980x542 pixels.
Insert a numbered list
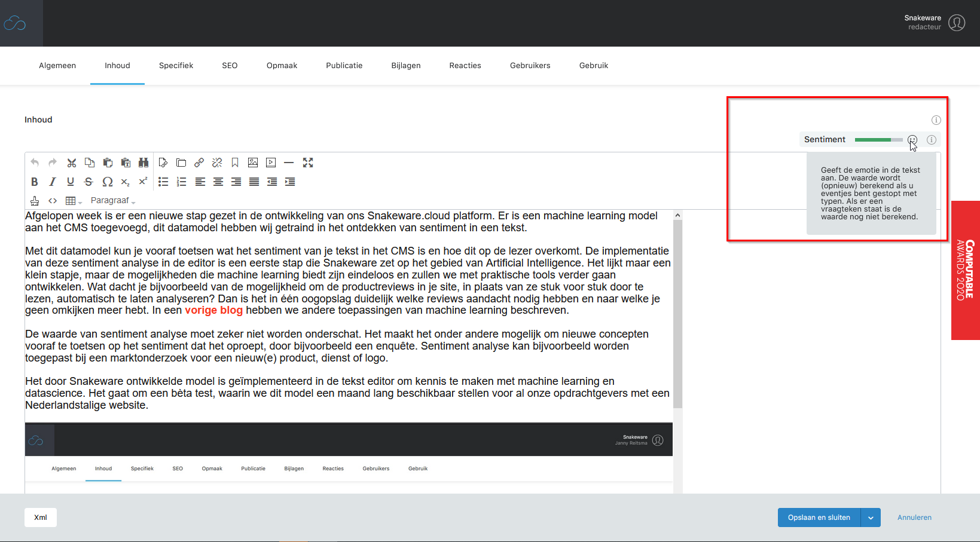click(x=181, y=182)
